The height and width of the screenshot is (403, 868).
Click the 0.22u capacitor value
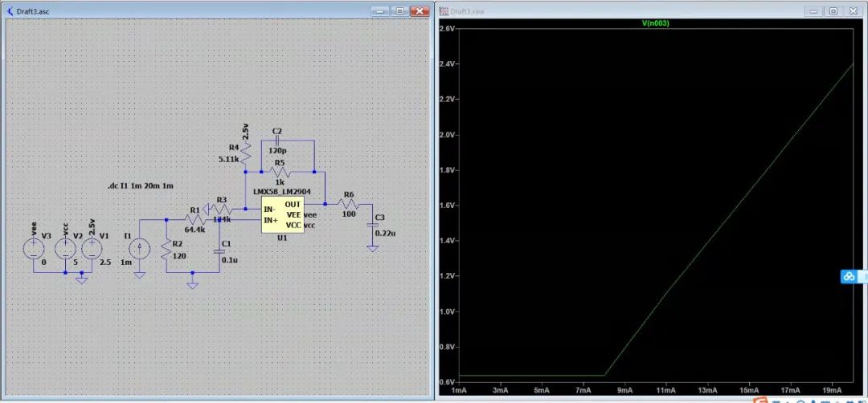[385, 234]
